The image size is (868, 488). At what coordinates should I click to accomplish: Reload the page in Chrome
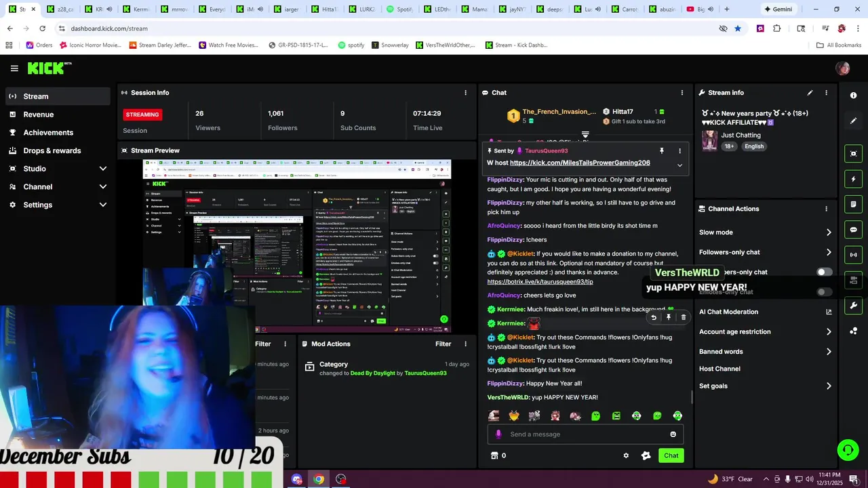[x=42, y=28]
